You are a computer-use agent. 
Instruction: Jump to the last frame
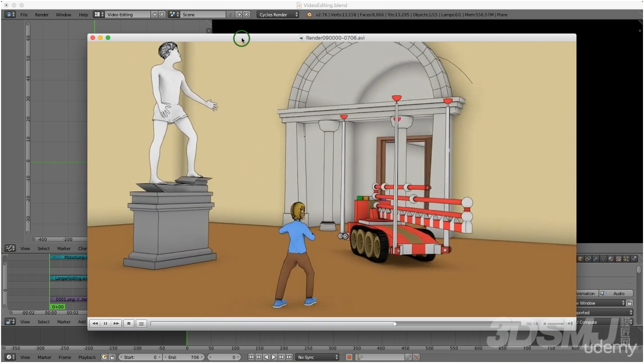[x=289, y=357]
